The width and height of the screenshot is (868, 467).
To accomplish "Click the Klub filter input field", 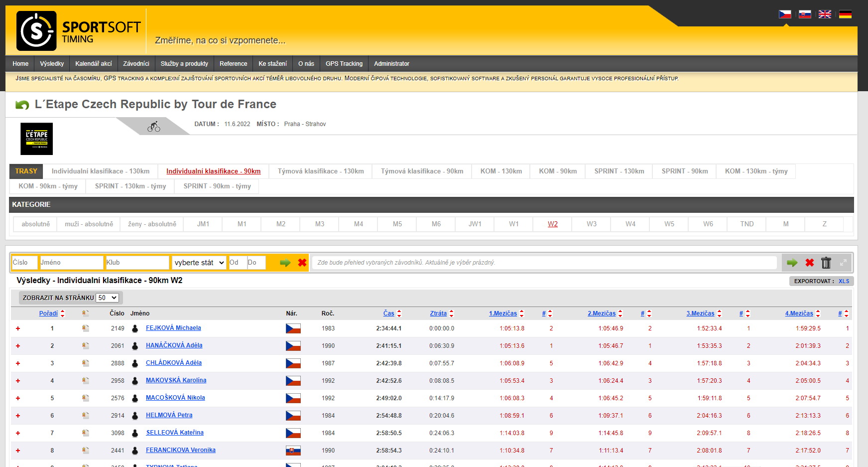I will (x=137, y=263).
